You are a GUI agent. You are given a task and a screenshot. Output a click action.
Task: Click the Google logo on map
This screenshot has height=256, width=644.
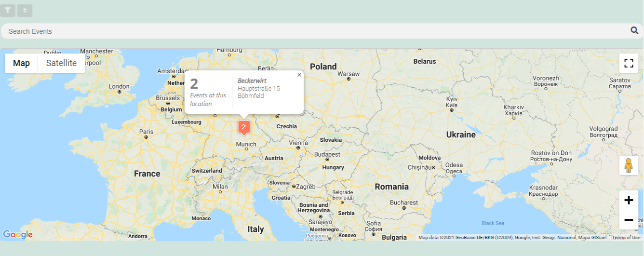click(17, 235)
